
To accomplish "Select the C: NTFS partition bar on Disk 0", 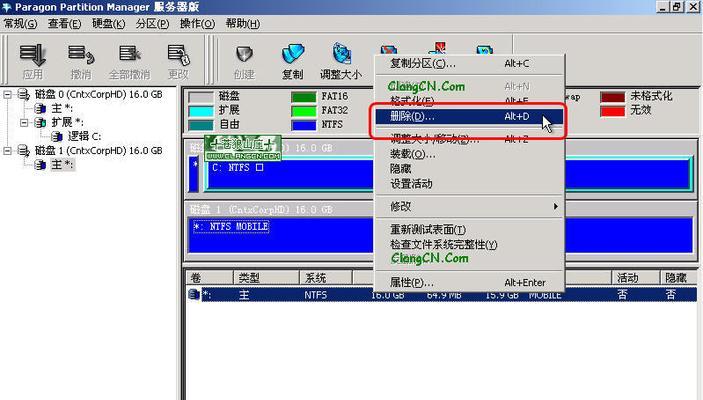I will [448, 174].
